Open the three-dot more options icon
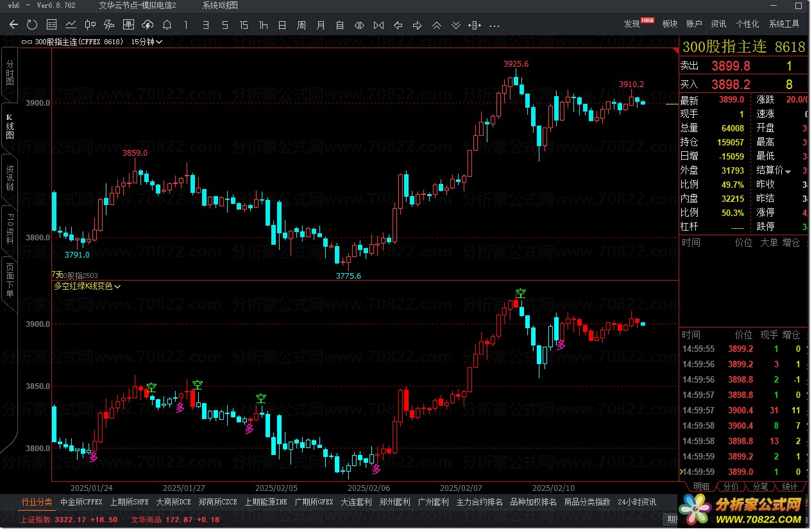 (495, 26)
